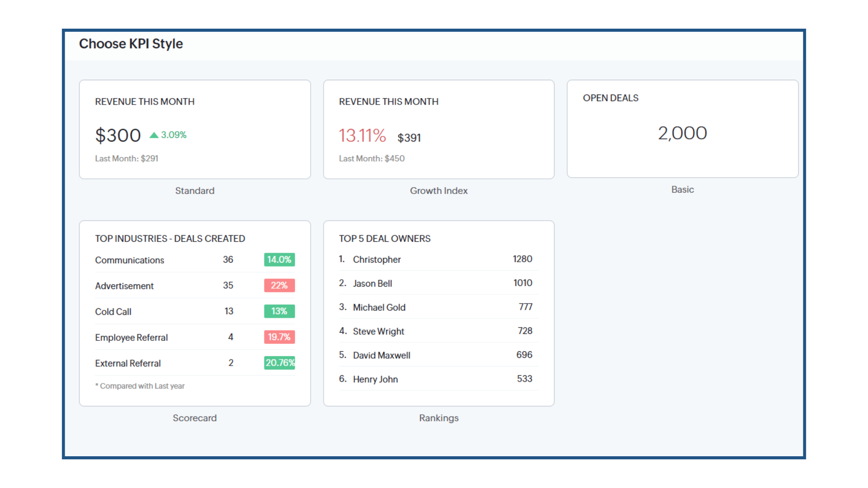Click the TOP 5 DEAL OWNERS title
This screenshot has height=488, width=868.
385,239
